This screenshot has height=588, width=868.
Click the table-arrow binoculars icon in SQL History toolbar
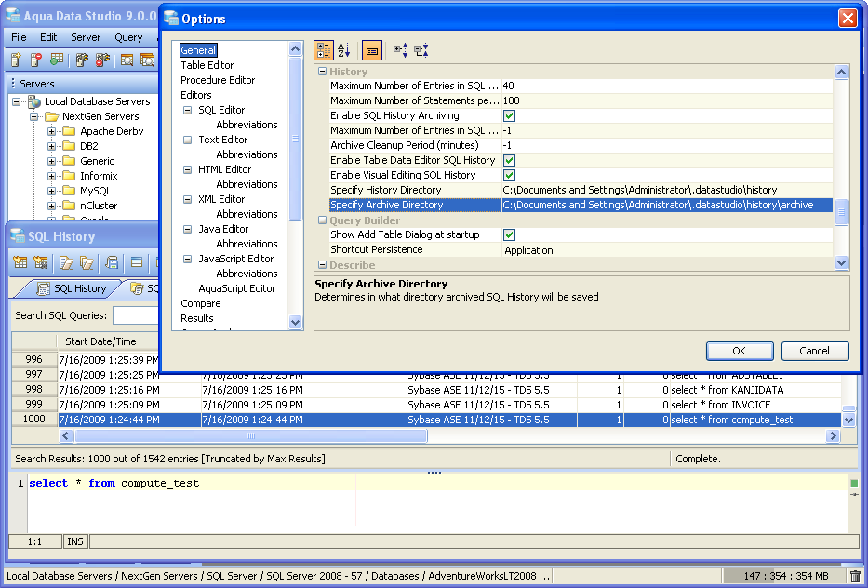pos(41,262)
